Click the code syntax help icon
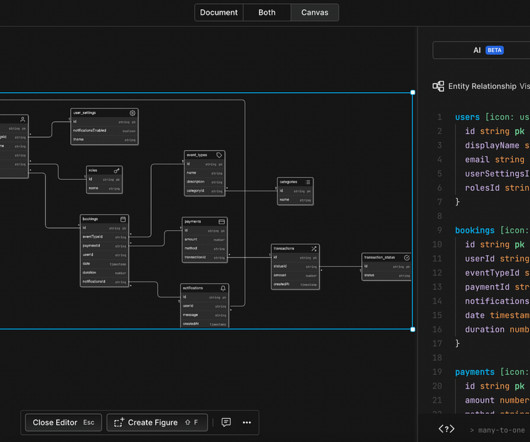Screen dimensions: 530x442 [x=446, y=429]
